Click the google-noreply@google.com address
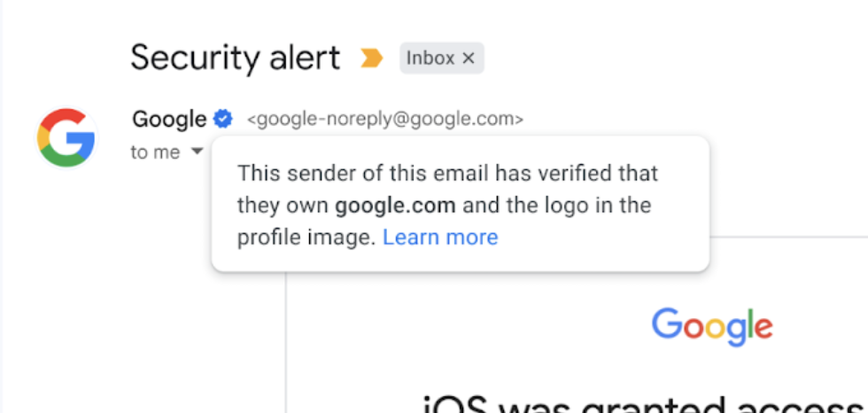This screenshot has width=868, height=413. coord(384,119)
